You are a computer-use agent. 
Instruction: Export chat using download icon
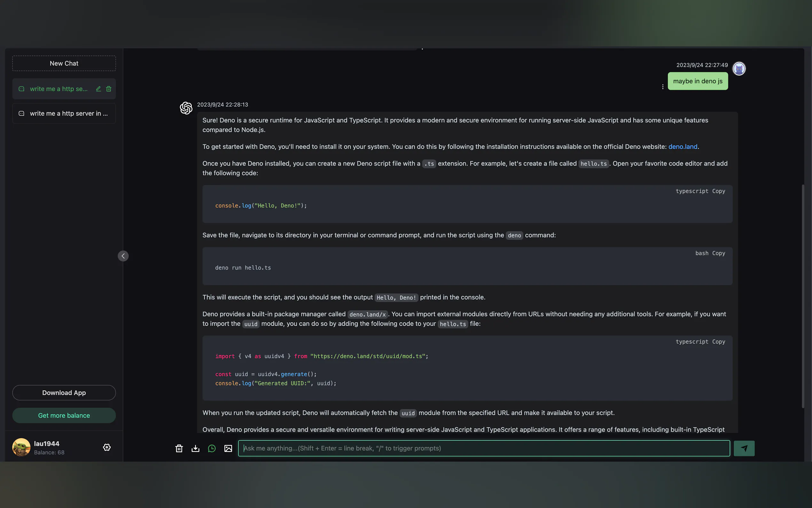[195, 448]
